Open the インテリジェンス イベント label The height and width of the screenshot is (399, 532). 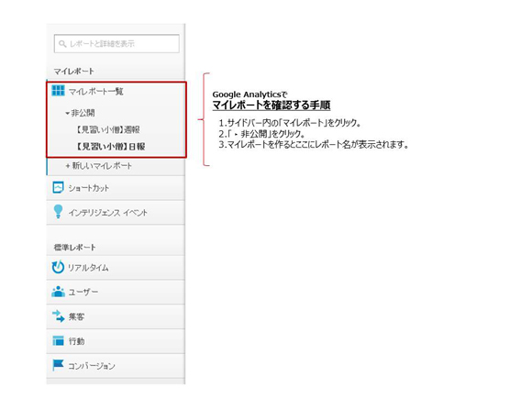(108, 213)
